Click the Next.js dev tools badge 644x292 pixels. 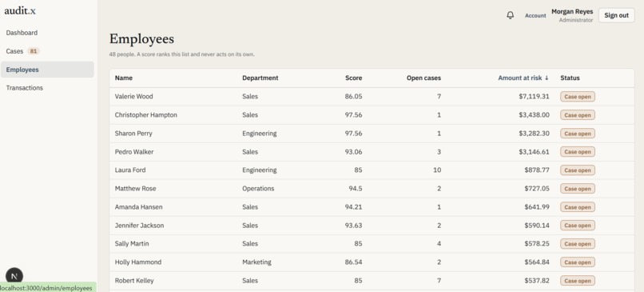tap(14, 276)
